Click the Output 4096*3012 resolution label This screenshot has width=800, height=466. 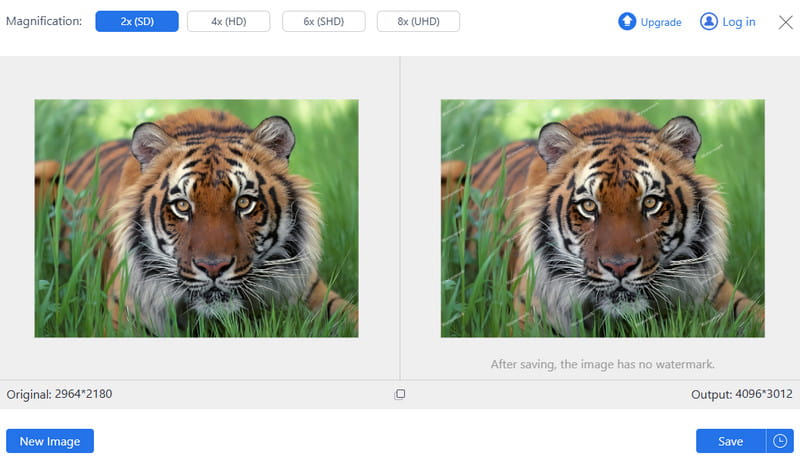742,394
